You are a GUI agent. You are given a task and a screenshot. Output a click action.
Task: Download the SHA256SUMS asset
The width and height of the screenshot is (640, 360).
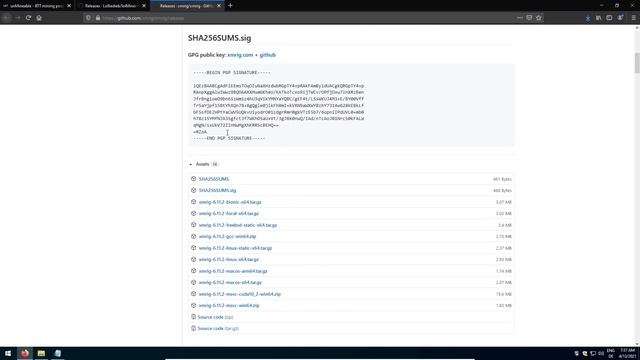pyautogui.click(x=214, y=179)
